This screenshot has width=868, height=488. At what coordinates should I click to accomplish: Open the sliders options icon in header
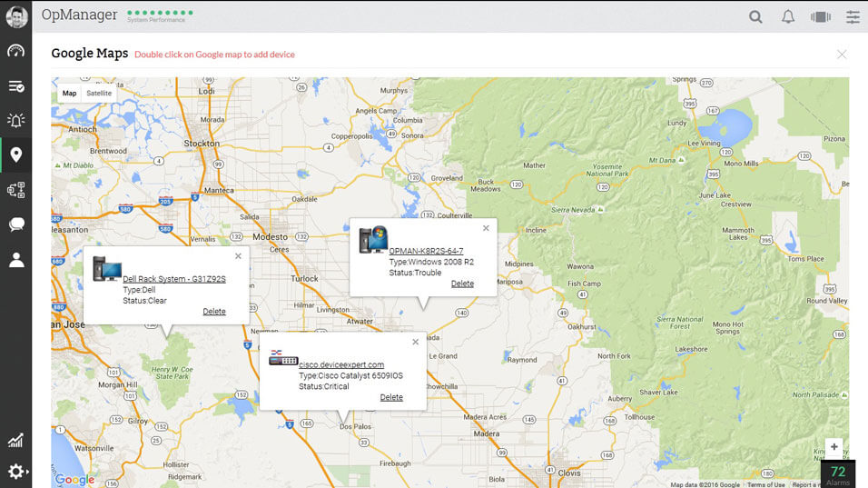(x=853, y=16)
